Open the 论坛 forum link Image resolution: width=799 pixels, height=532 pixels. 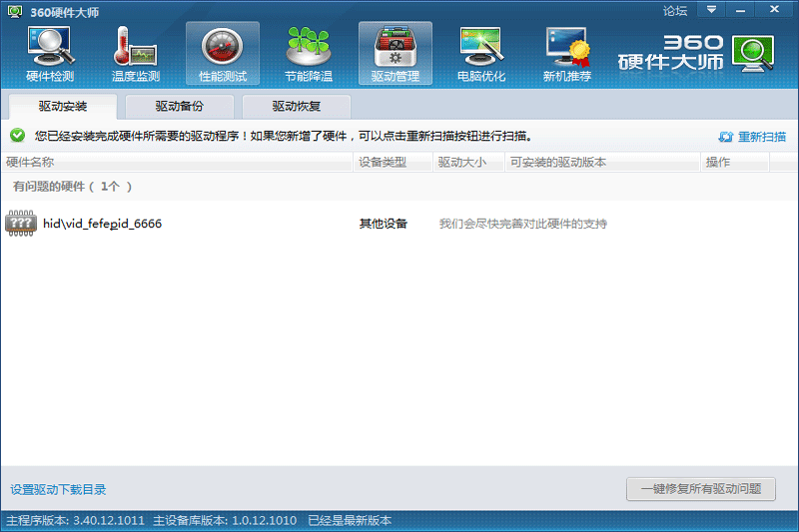[675, 11]
